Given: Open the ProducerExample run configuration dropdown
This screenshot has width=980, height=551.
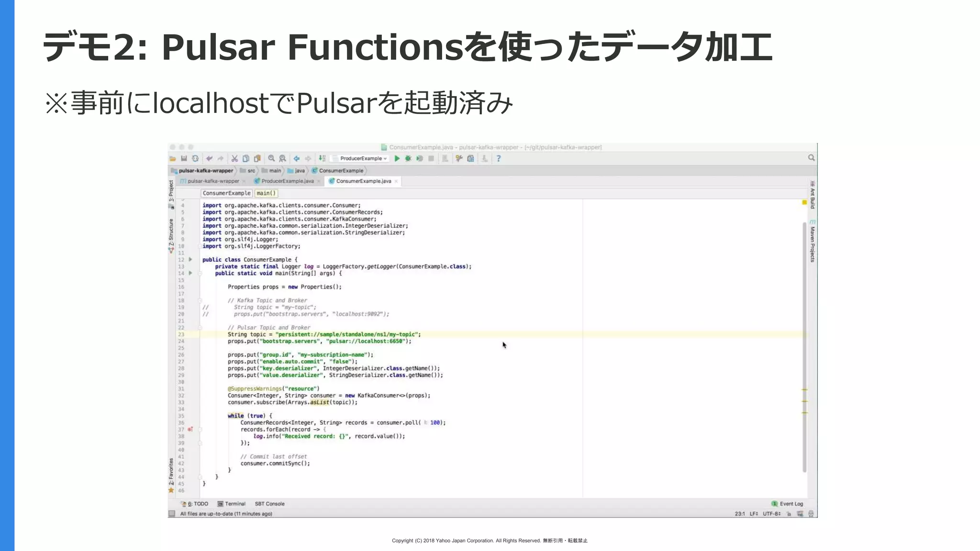Looking at the screenshot, I should click(361, 158).
